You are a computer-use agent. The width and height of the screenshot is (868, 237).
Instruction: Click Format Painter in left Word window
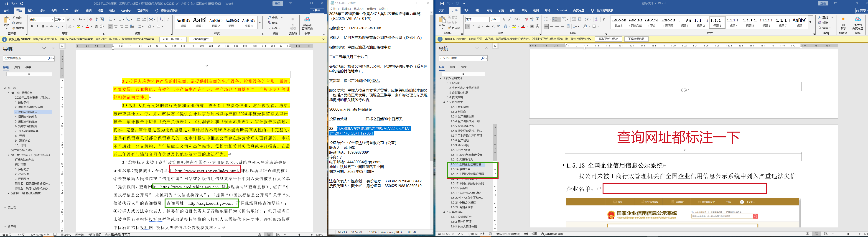tap(18, 28)
